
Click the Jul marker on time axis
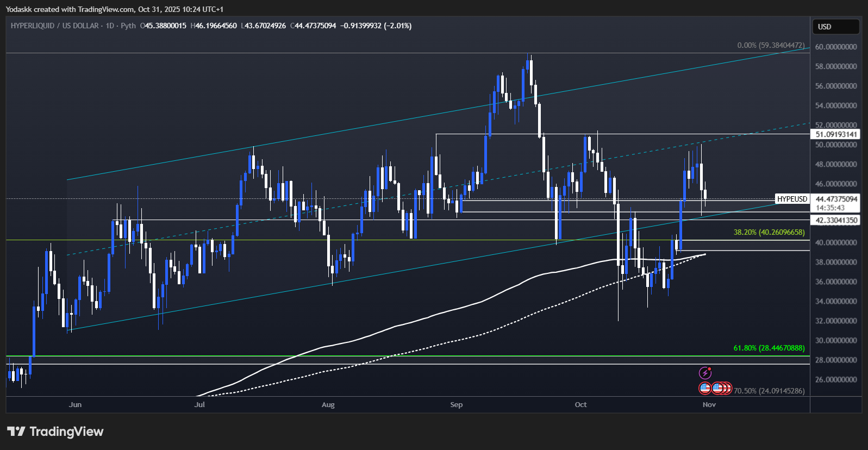click(x=199, y=404)
